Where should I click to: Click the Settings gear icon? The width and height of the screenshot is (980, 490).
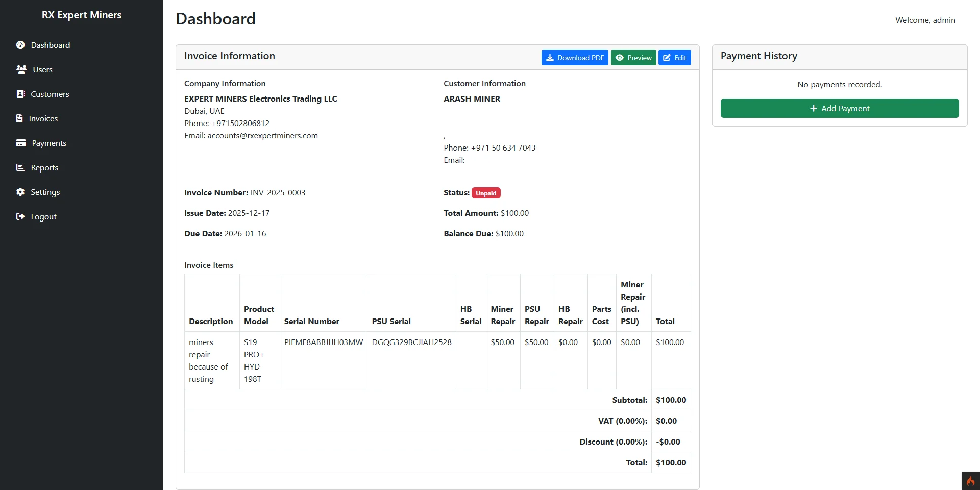tap(20, 192)
